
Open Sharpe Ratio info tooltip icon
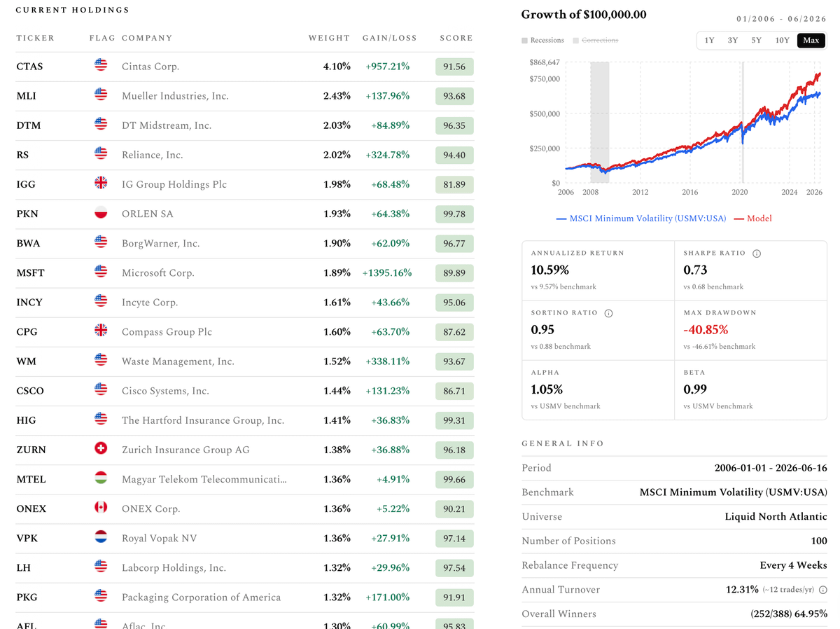coord(757,254)
